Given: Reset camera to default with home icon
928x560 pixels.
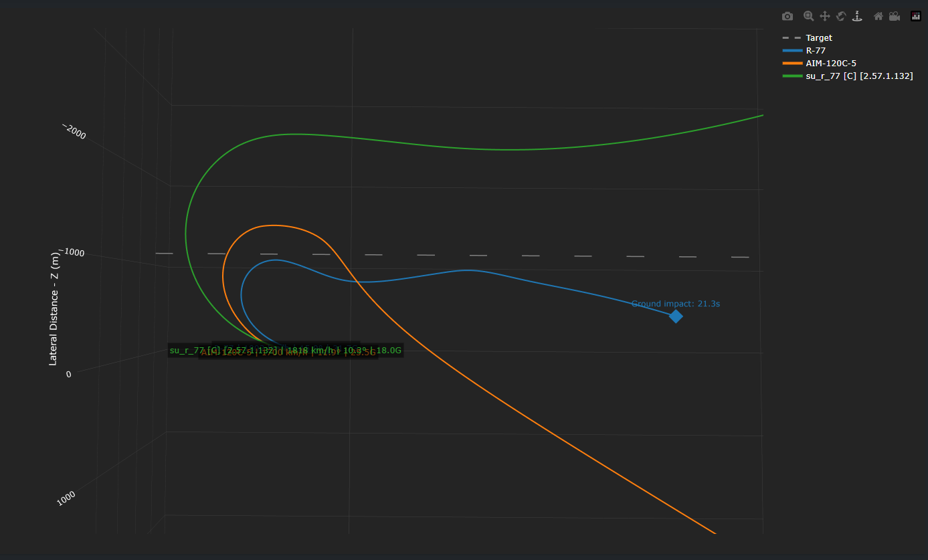Looking at the screenshot, I should point(878,16).
